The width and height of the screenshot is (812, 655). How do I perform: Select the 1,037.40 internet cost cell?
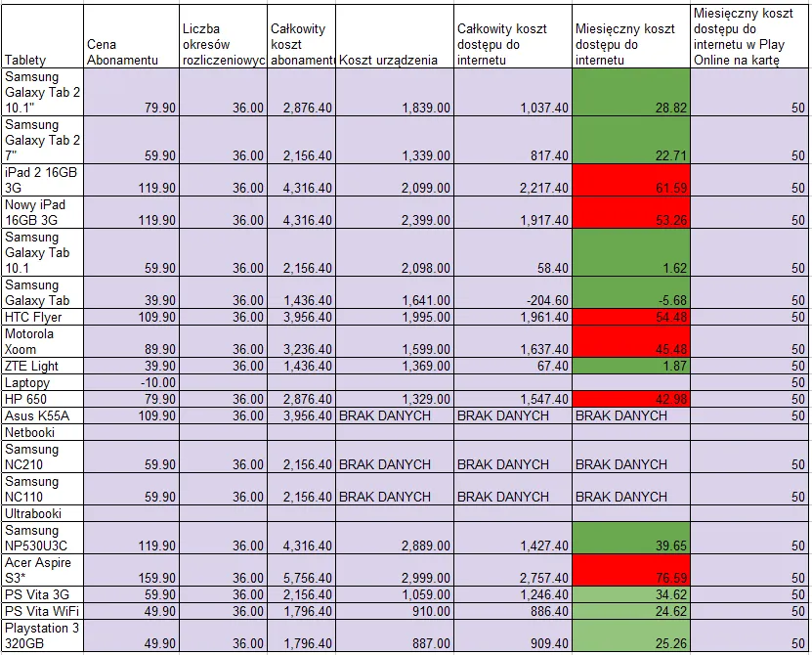(x=513, y=92)
